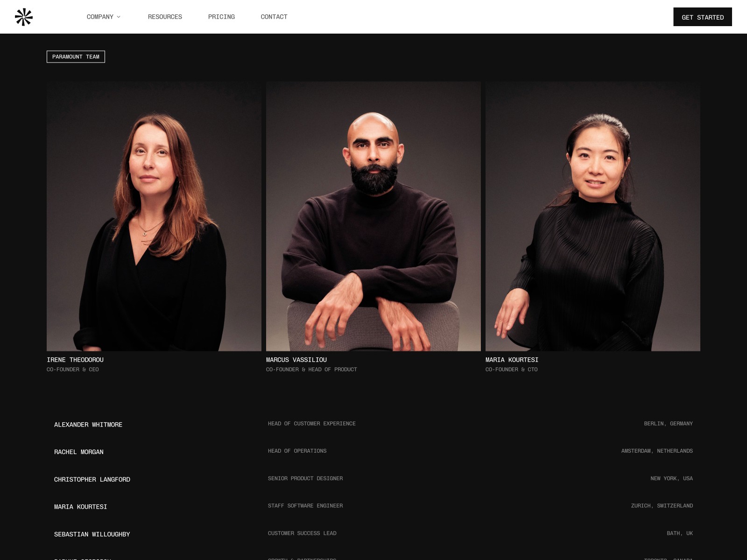Select the Paramount Team tag
This screenshot has width=747, height=560.
(x=76, y=56)
